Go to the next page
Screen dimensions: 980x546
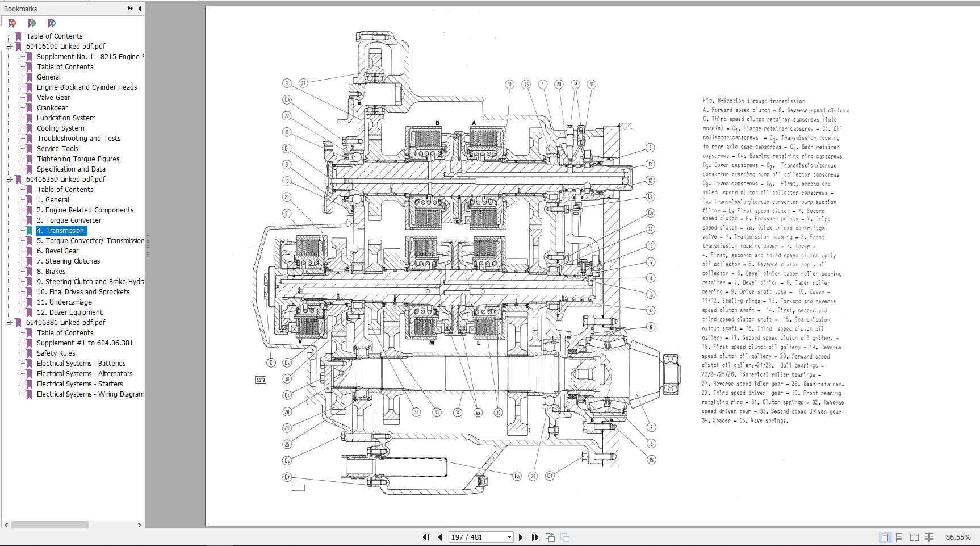click(521, 537)
